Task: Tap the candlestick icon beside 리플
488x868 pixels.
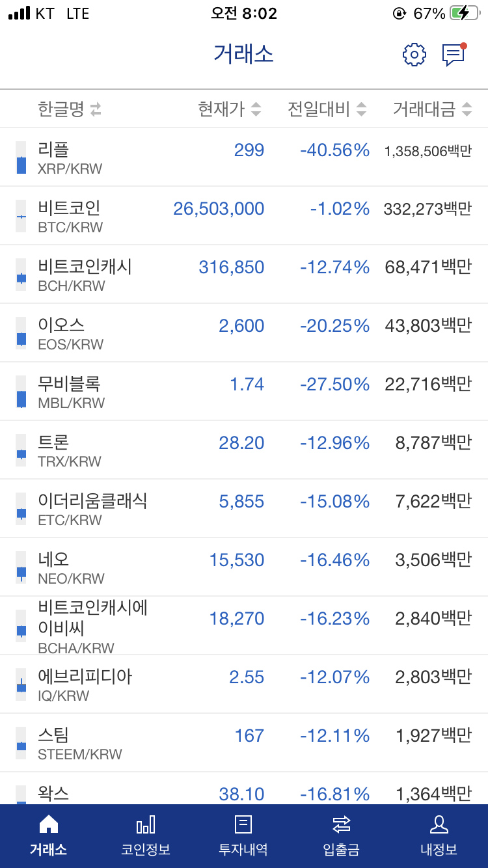Action: point(21,157)
